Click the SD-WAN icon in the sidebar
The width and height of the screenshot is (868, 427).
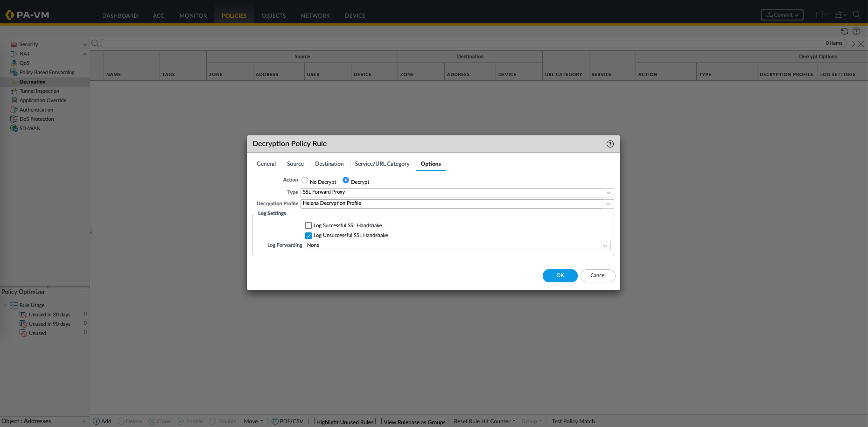click(x=14, y=128)
